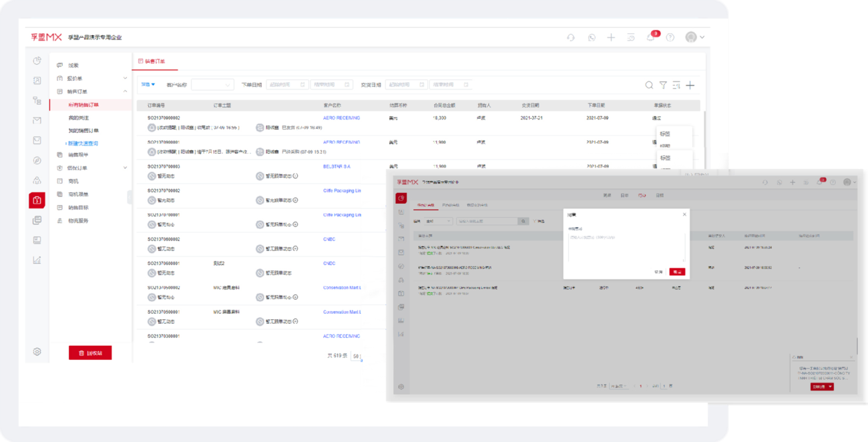The width and height of the screenshot is (868, 442).
Task: Click the 订单编号 column header
Action: point(156,105)
